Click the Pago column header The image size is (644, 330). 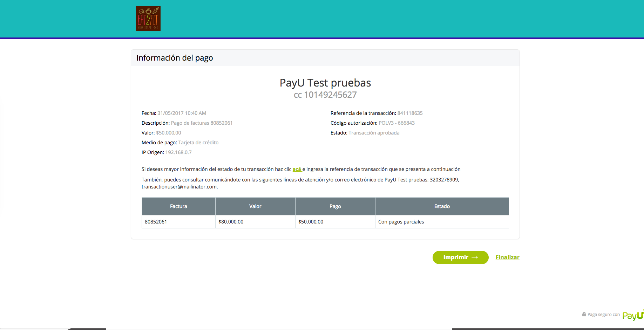pos(335,206)
